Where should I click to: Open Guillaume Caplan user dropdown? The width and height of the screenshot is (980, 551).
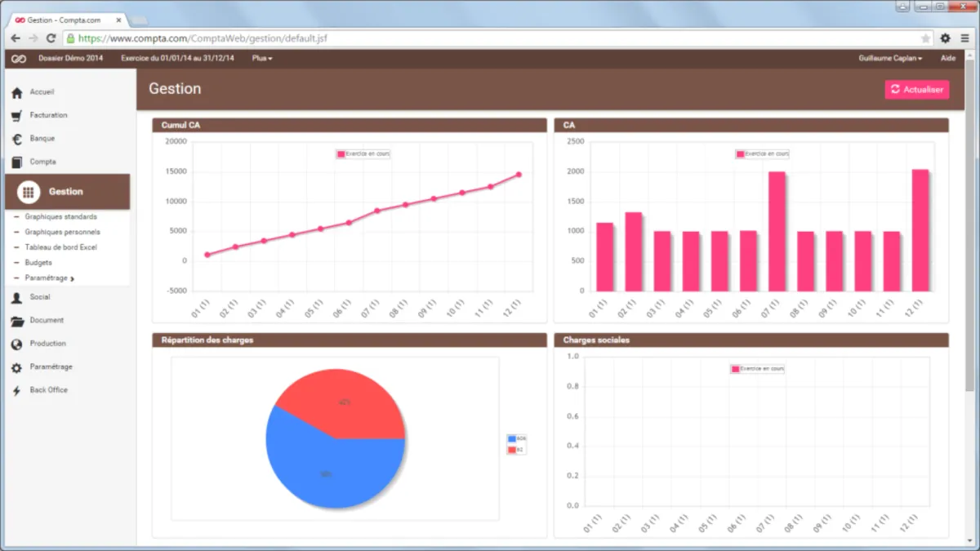coord(890,59)
